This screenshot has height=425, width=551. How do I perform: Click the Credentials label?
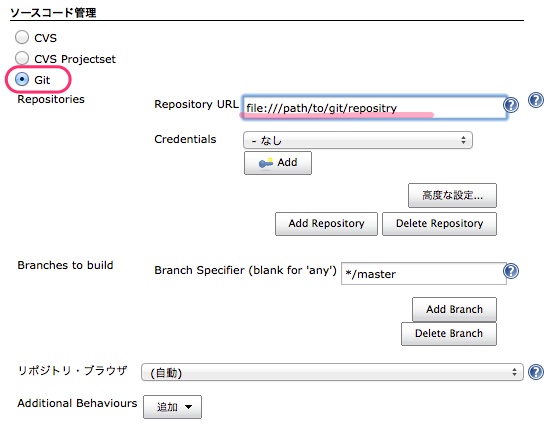click(185, 139)
